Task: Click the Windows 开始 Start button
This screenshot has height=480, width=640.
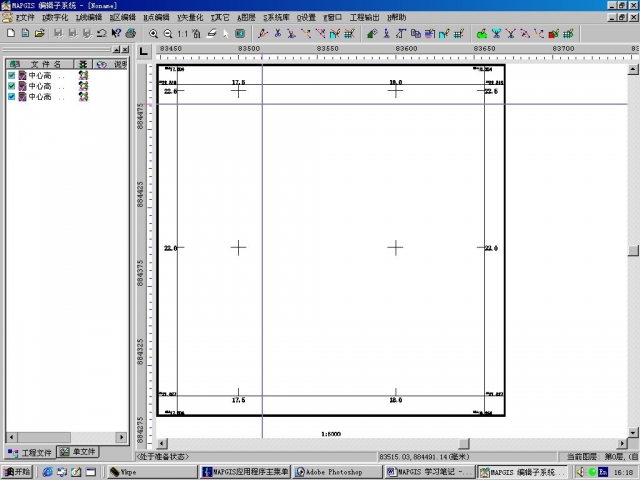Action: click(17, 472)
